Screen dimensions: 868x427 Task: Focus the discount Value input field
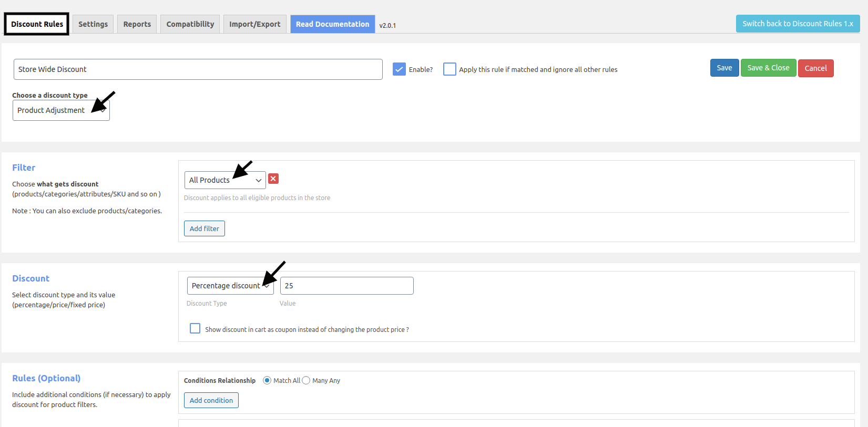coord(346,286)
